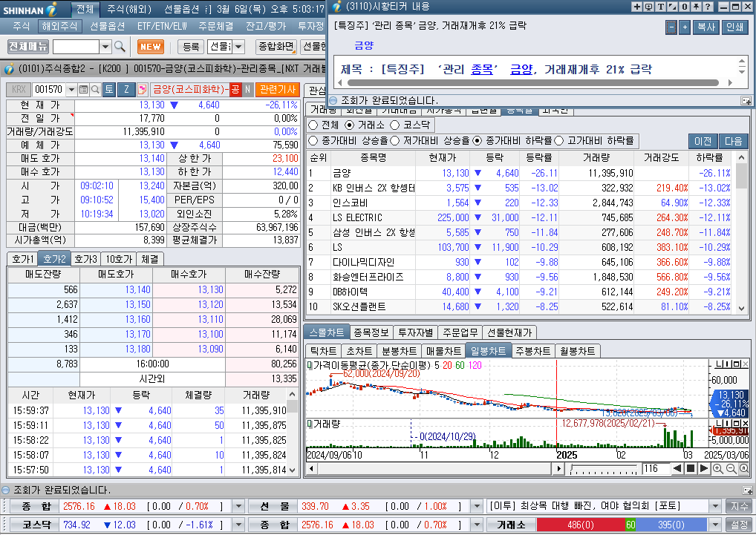Click the blue Z icon button
This screenshot has height=535, width=756.
point(126,90)
